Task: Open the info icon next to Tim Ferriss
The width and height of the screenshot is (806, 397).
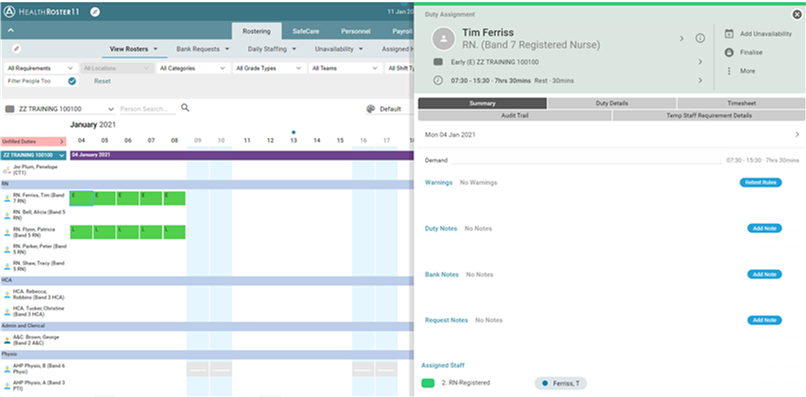Action: (x=700, y=38)
